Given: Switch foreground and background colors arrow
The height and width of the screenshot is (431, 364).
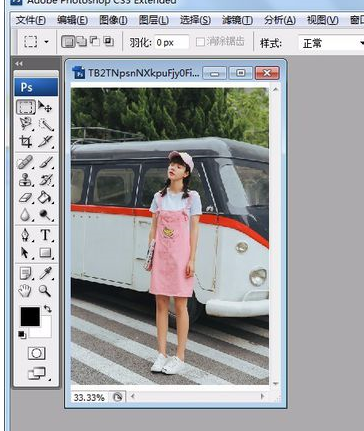Looking at the screenshot, I should point(48,309).
